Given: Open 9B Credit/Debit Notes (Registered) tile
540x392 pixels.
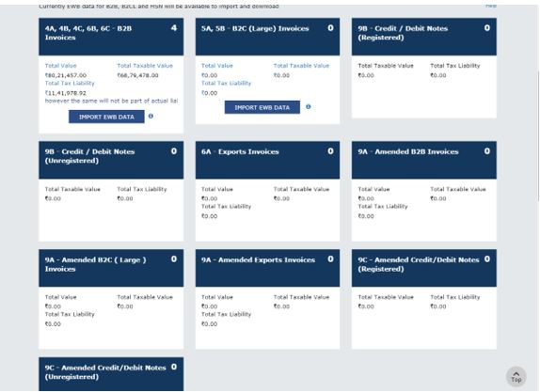Looking at the screenshot, I should 424,37.
